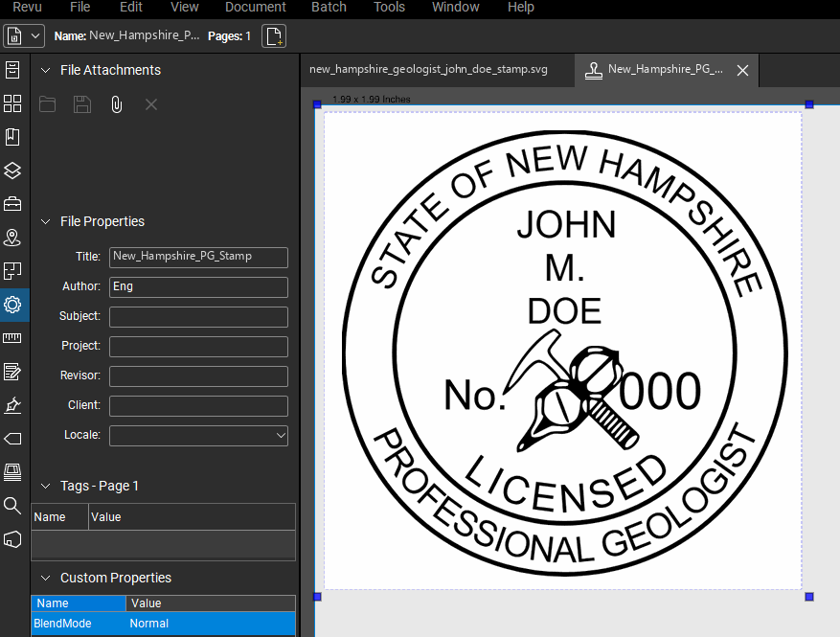Click the Title input field

(x=199, y=257)
